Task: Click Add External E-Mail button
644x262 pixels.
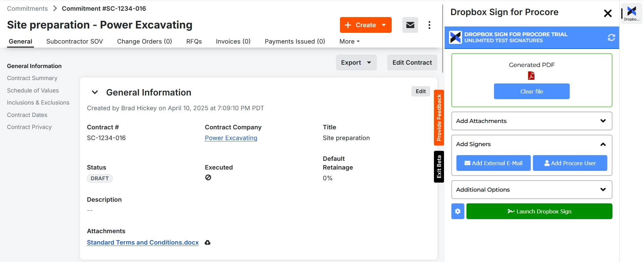Action: point(493,163)
